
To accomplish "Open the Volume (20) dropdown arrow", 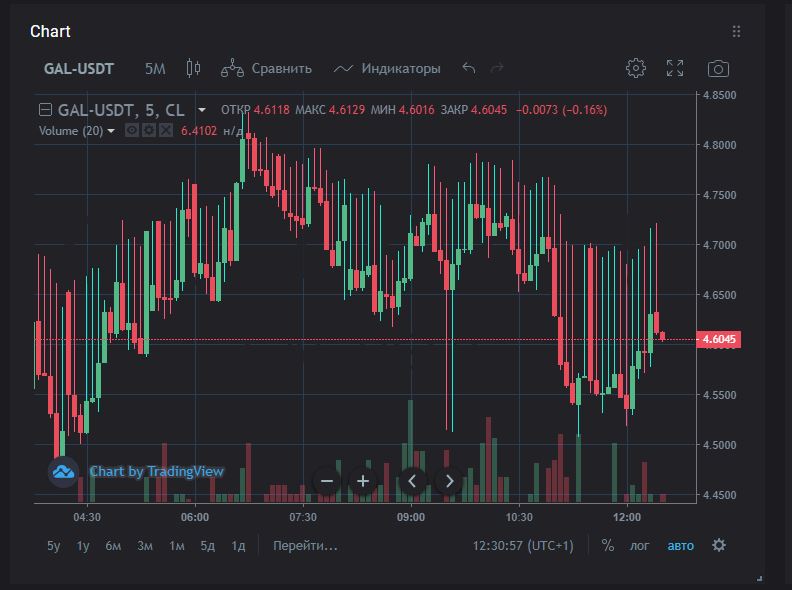I will tap(111, 130).
